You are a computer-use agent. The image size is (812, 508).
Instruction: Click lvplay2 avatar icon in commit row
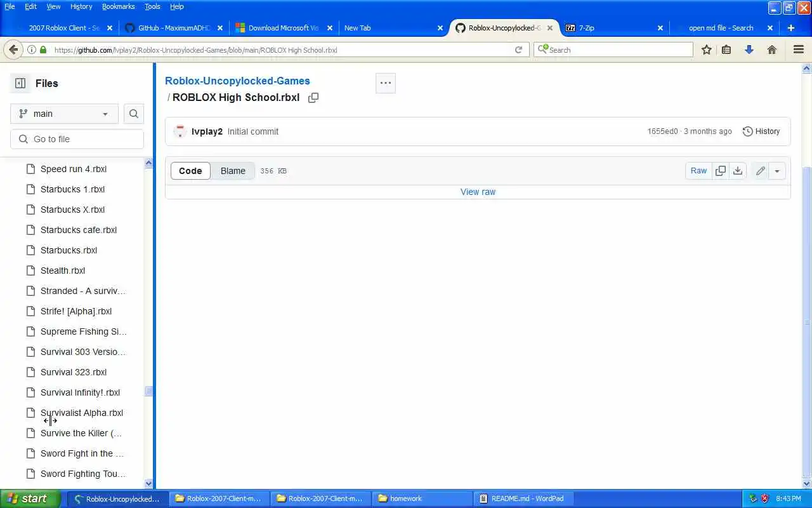point(180,131)
